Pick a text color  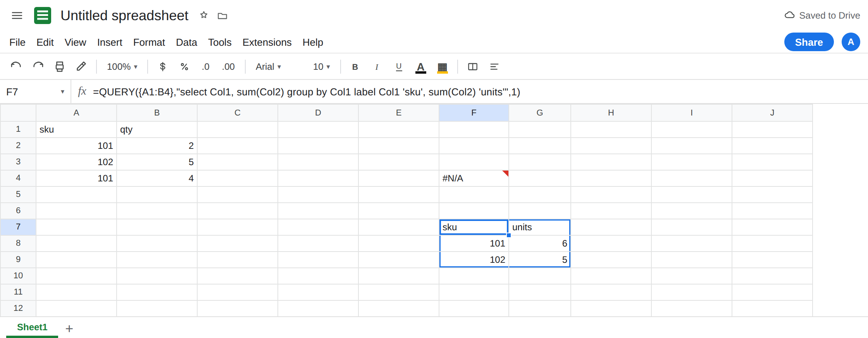(x=421, y=67)
